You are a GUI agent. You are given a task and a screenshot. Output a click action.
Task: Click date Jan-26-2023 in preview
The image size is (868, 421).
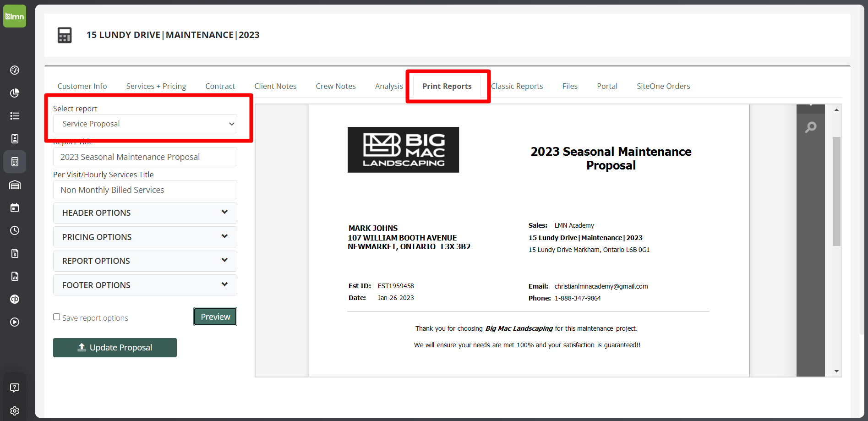coord(396,298)
